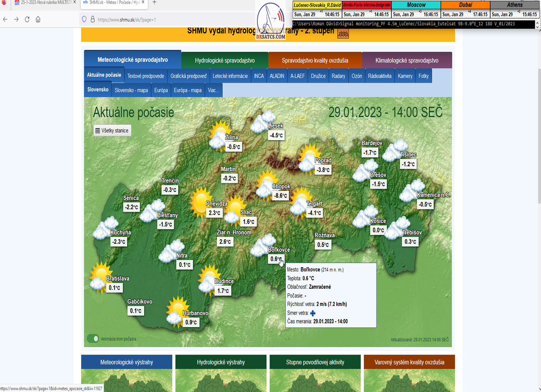Click the weather icon at Hurbanovo

click(175, 311)
